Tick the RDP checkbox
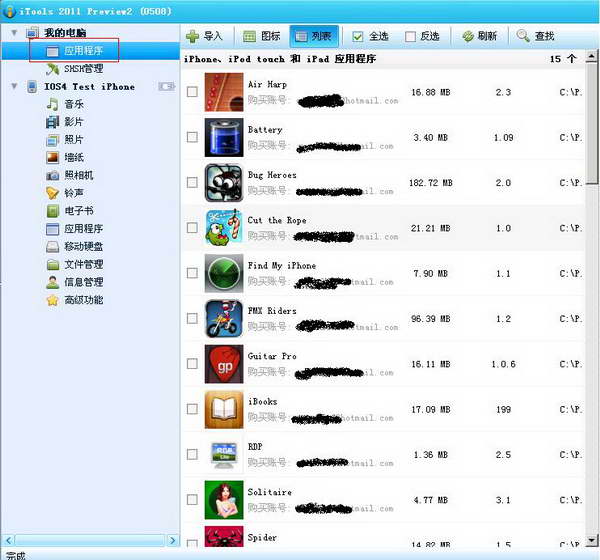 click(192, 454)
